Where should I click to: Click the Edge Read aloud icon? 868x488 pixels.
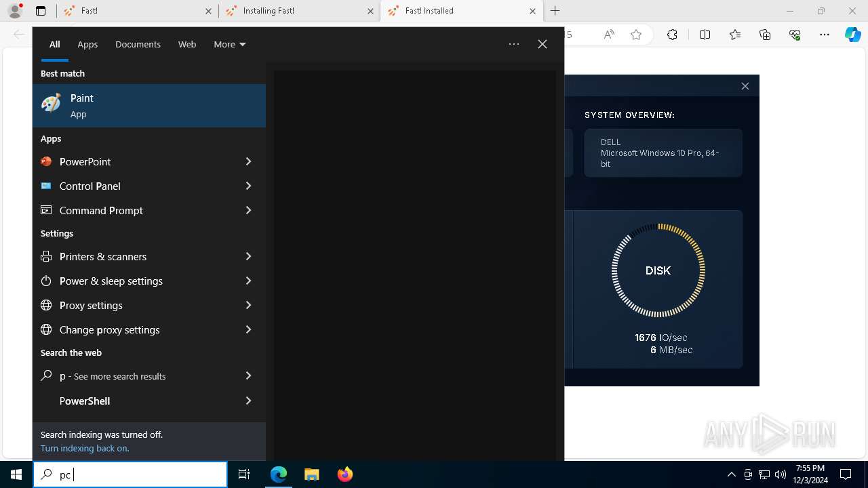pyautogui.click(x=609, y=35)
